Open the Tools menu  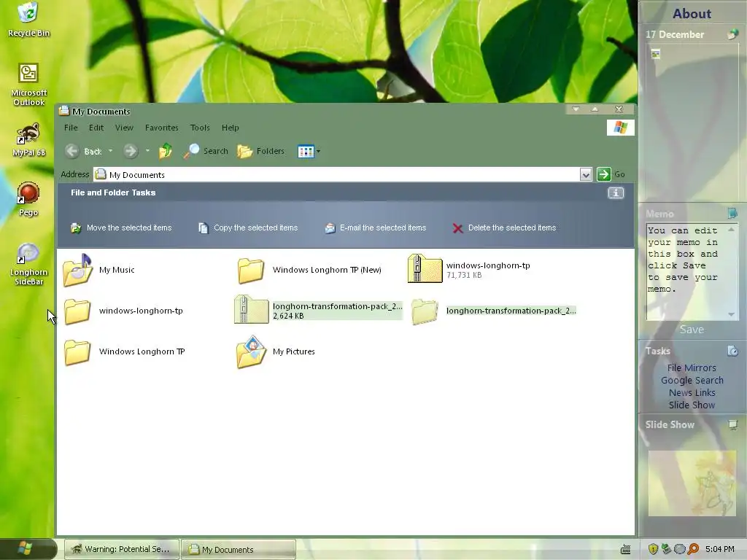coord(200,128)
